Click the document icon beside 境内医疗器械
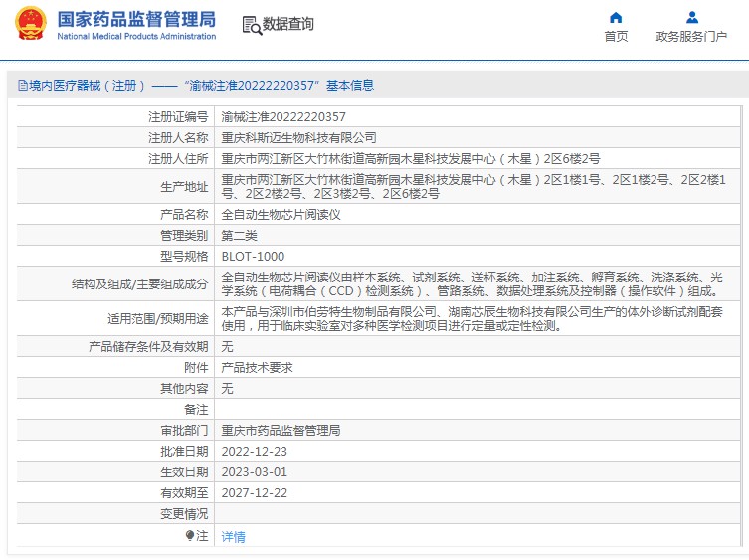The height and width of the screenshot is (560, 749). click(x=21, y=87)
